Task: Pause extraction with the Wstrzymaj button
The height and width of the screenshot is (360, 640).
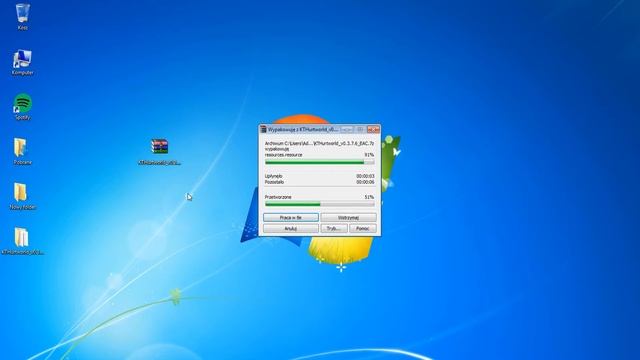Action: click(x=348, y=218)
